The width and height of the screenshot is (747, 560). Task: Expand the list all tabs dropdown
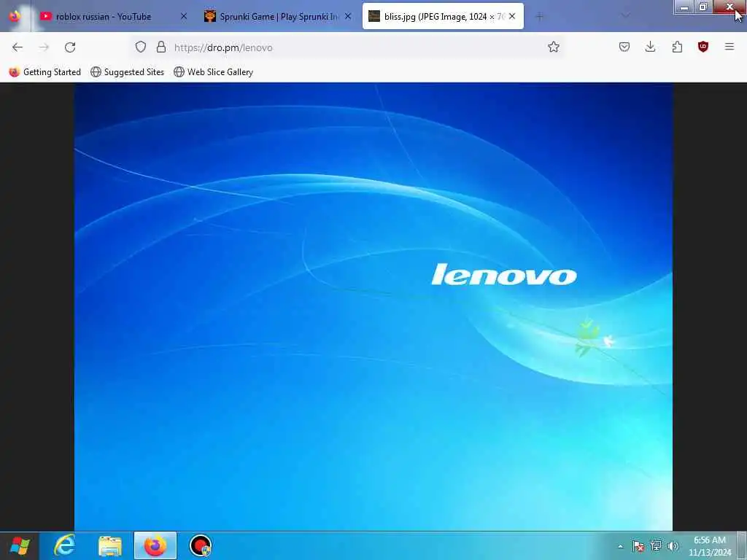(x=625, y=16)
